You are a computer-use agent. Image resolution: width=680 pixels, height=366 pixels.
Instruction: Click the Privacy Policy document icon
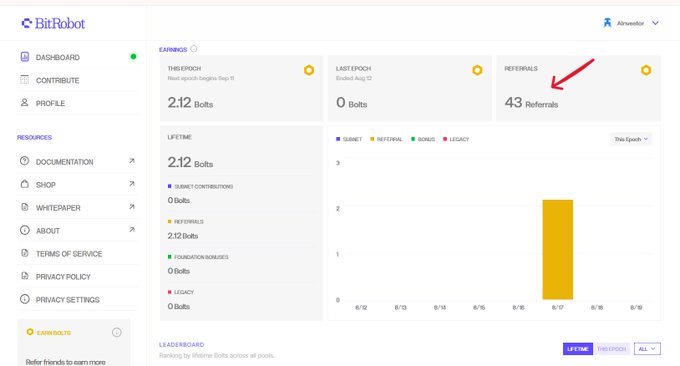coord(25,276)
